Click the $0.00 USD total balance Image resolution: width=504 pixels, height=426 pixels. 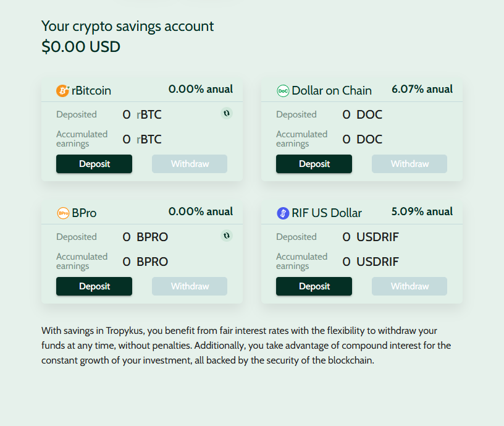[x=81, y=47]
